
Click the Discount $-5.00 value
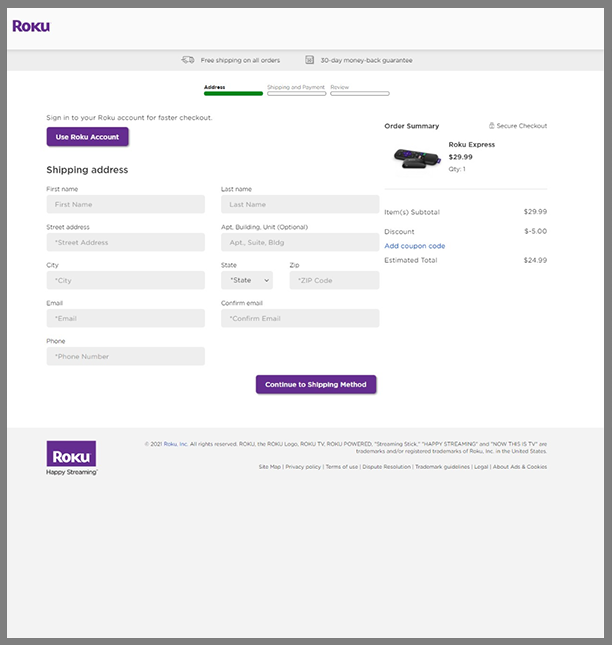coord(536,231)
